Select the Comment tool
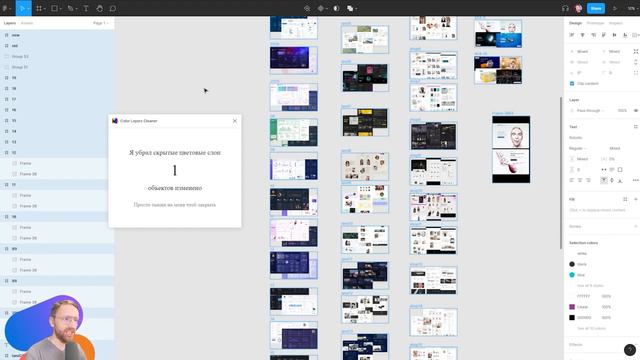 point(113,8)
